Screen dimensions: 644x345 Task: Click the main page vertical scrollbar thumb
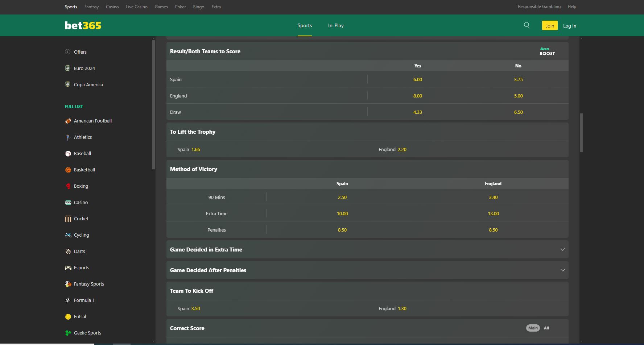(x=581, y=133)
